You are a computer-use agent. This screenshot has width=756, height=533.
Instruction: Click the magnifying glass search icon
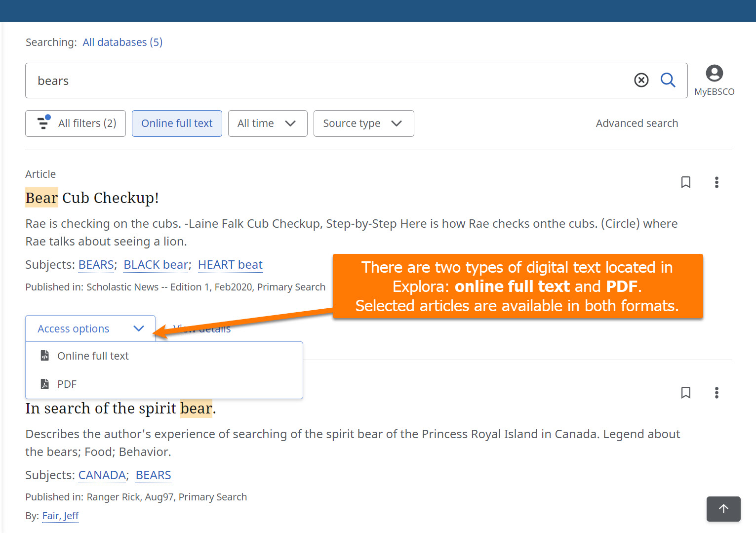[x=668, y=80]
